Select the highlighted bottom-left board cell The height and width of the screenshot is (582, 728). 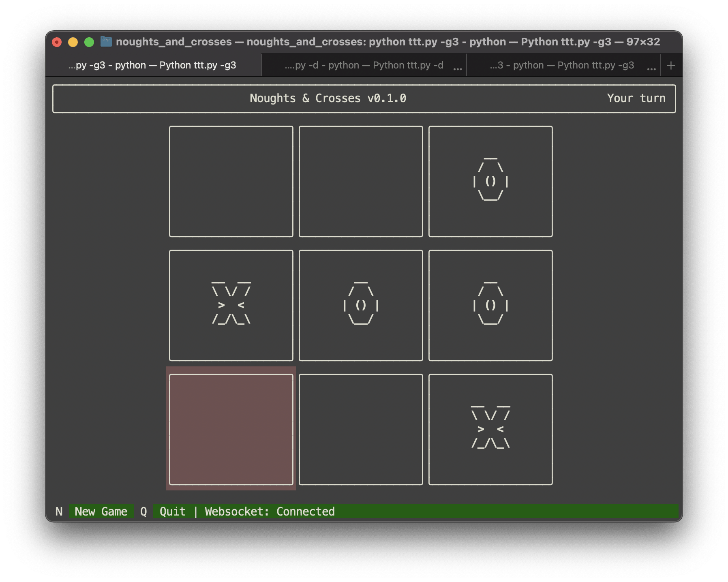pos(231,429)
